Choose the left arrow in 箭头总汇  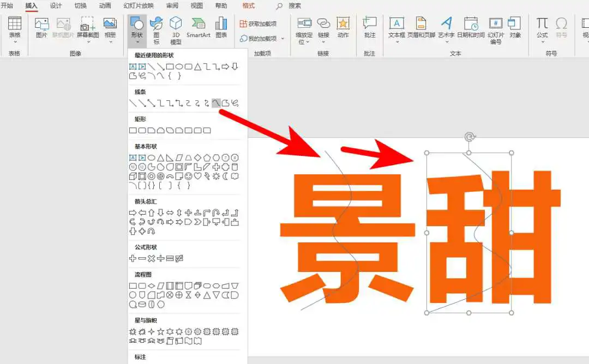(x=142, y=213)
